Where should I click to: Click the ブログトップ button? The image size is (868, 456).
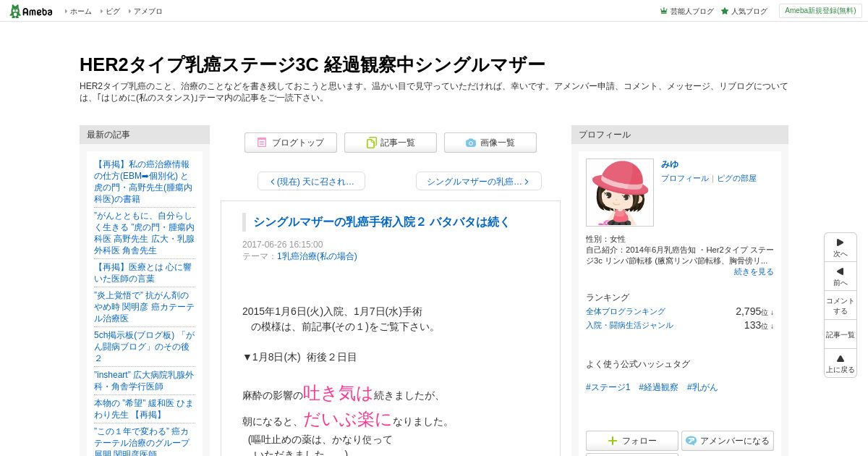point(291,143)
